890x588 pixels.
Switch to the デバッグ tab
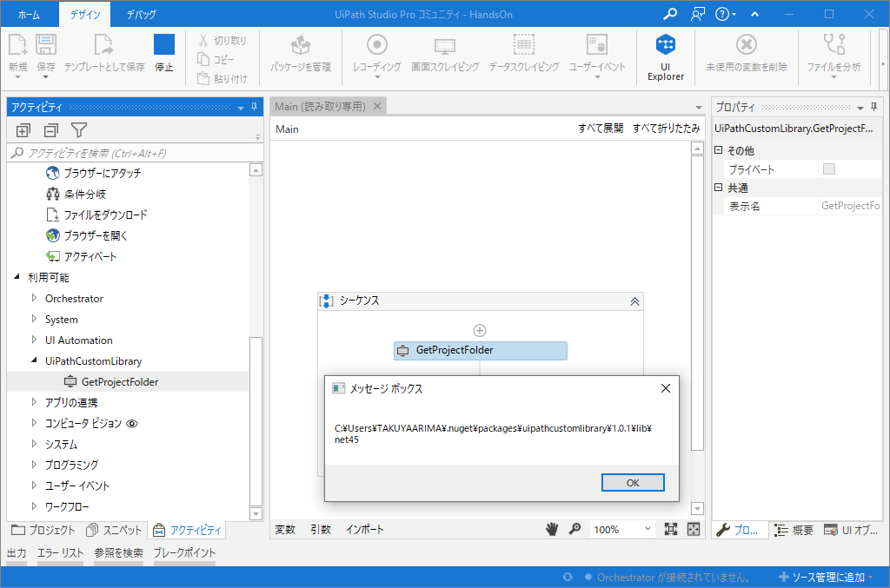[x=142, y=15]
